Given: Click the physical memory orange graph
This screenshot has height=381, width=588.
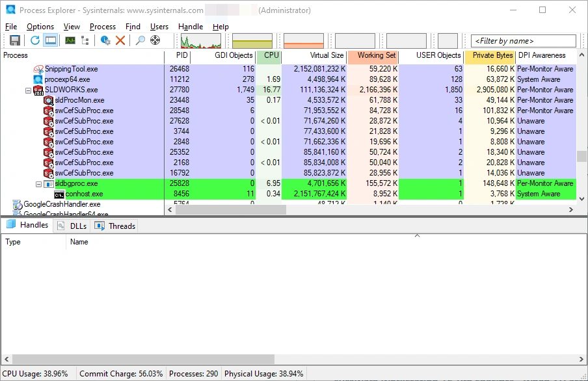Looking at the screenshot, I should [x=304, y=41].
